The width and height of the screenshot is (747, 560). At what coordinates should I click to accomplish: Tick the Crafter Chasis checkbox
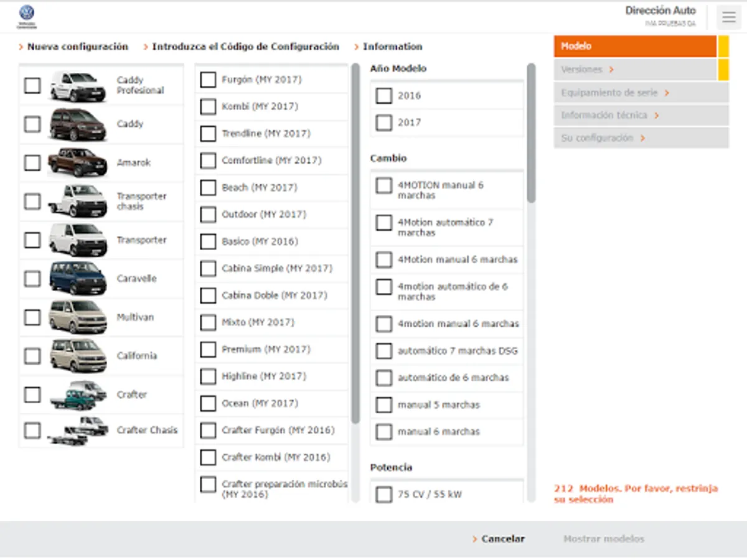click(x=32, y=431)
